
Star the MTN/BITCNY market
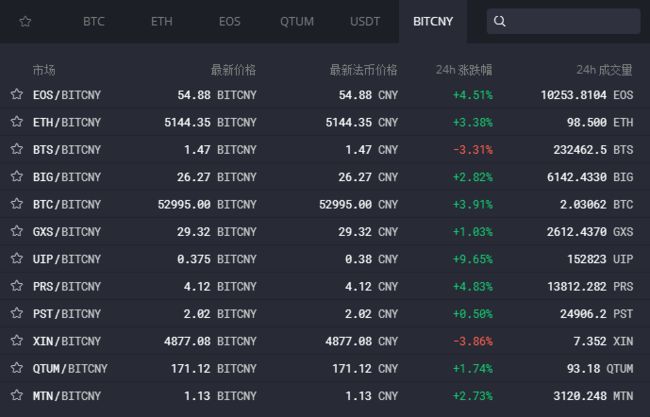pos(17,395)
